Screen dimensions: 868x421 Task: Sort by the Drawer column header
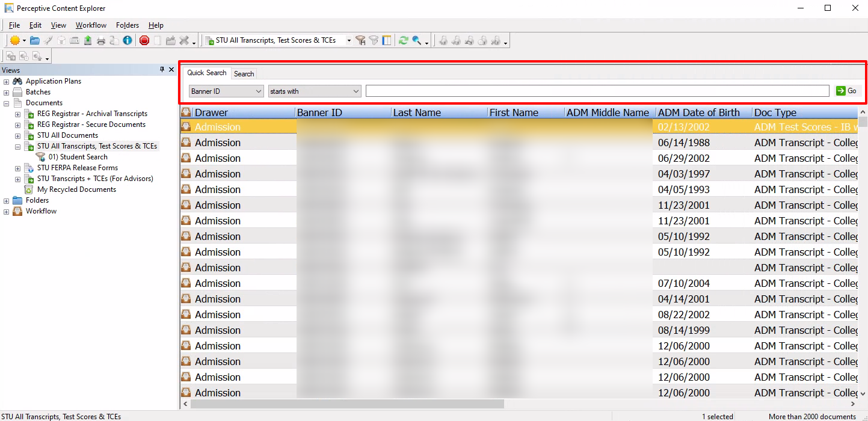tap(244, 112)
